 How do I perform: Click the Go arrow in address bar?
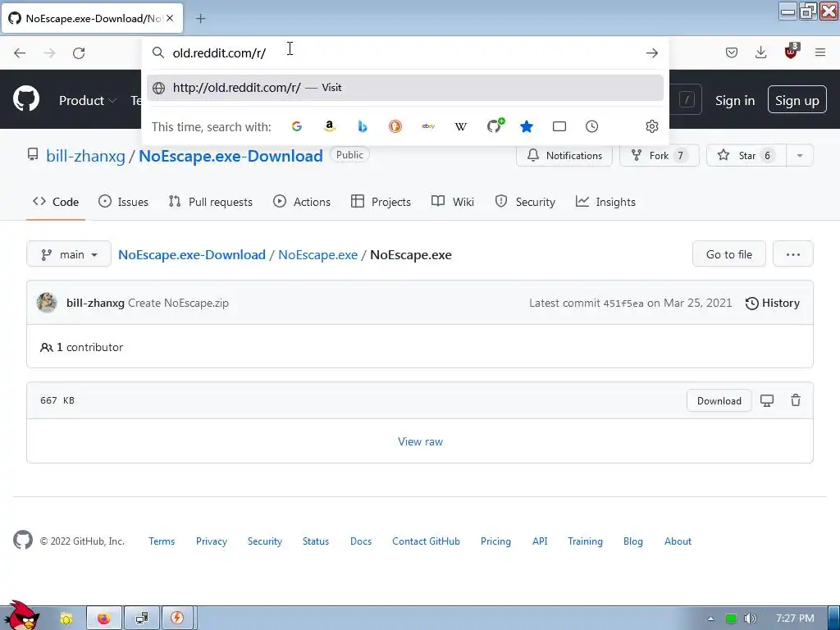click(652, 53)
